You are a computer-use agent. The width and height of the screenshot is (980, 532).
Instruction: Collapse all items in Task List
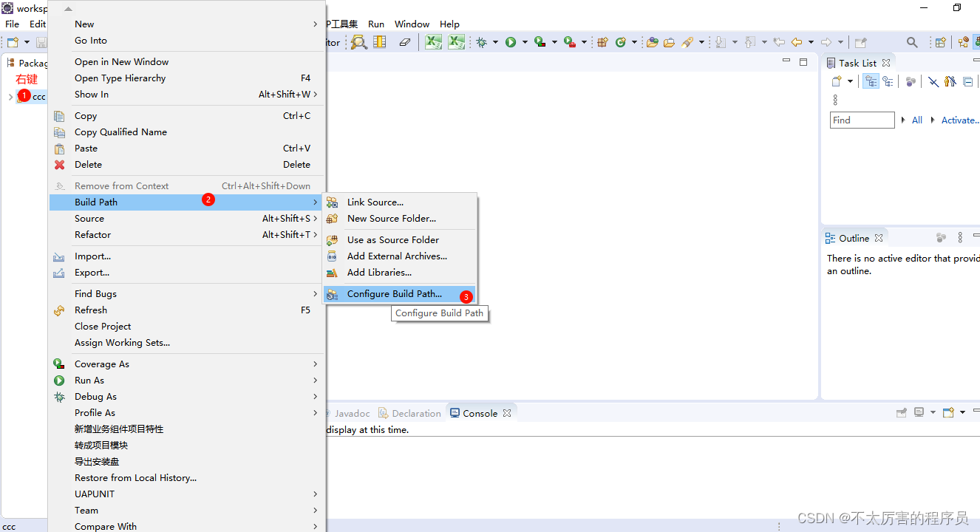(x=967, y=81)
